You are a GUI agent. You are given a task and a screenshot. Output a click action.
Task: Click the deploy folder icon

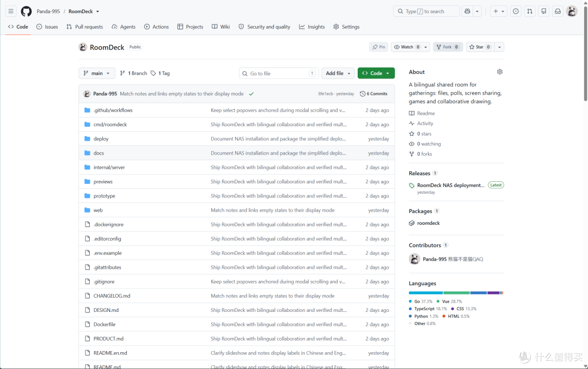(x=87, y=138)
